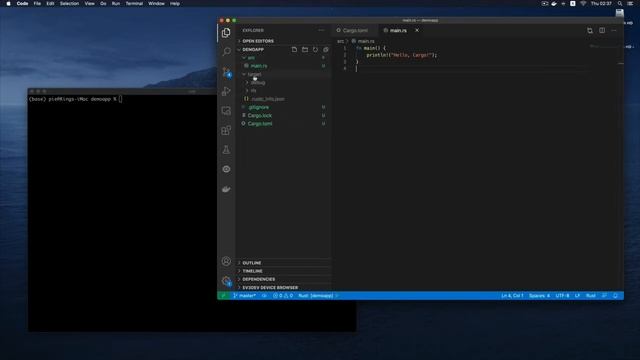Open the Explorer views and more actions menu
The width and height of the screenshot is (640, 360).
click(321, 30)
